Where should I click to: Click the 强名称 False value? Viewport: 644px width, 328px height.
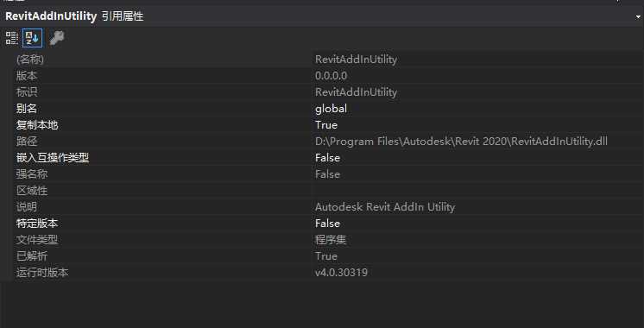pos(327,174)
